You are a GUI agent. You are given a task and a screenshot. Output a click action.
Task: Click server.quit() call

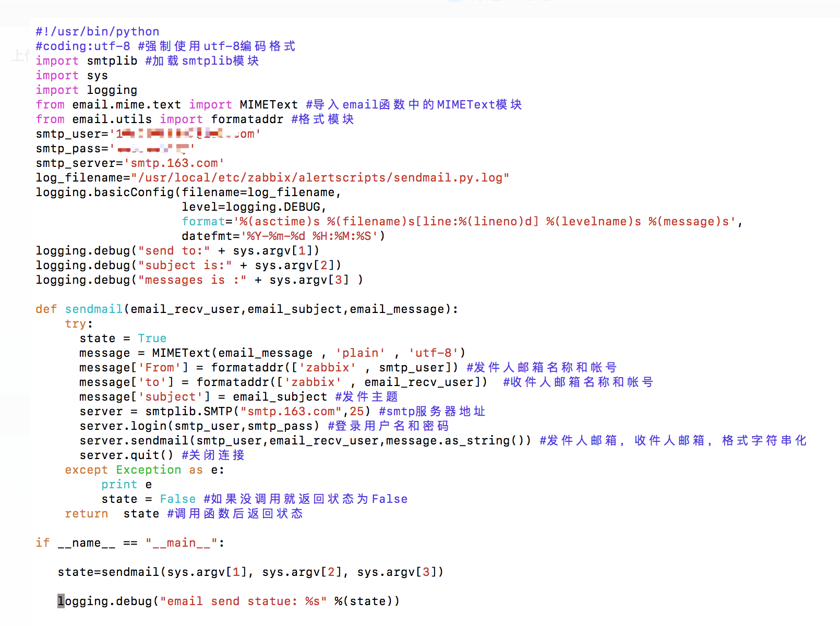point(126,455)
